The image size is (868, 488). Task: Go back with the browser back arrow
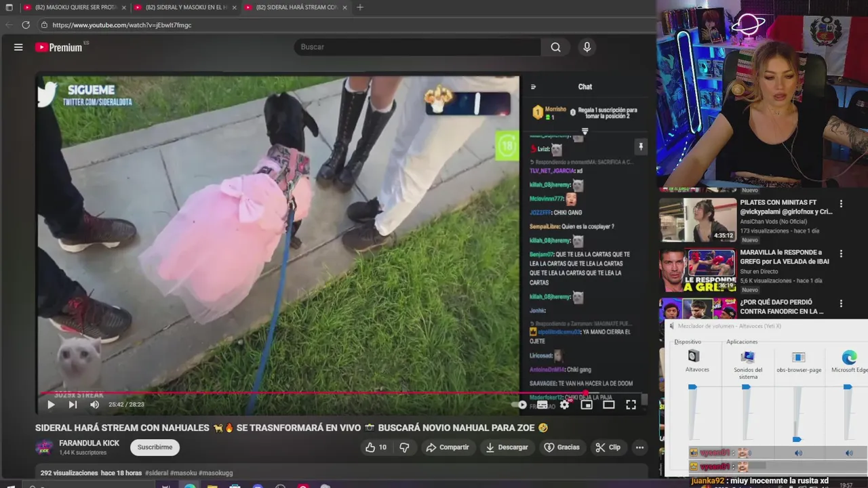tap(9, 25)
